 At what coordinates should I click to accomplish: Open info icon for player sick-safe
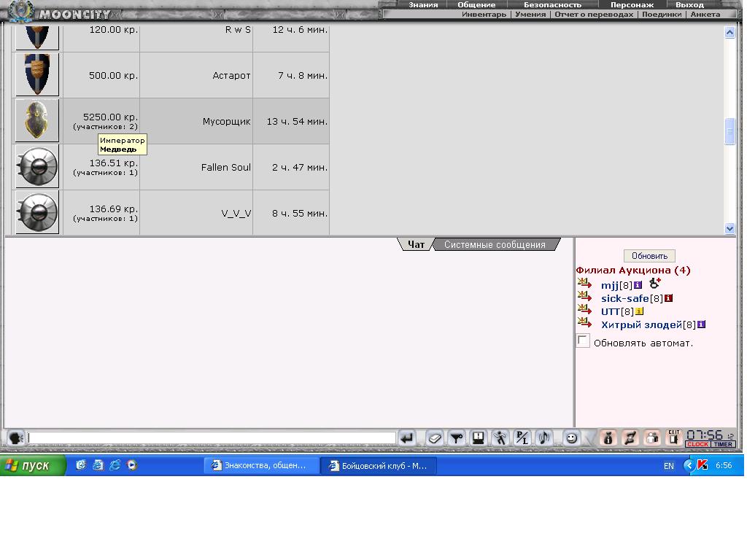click(x=668, y=298)
